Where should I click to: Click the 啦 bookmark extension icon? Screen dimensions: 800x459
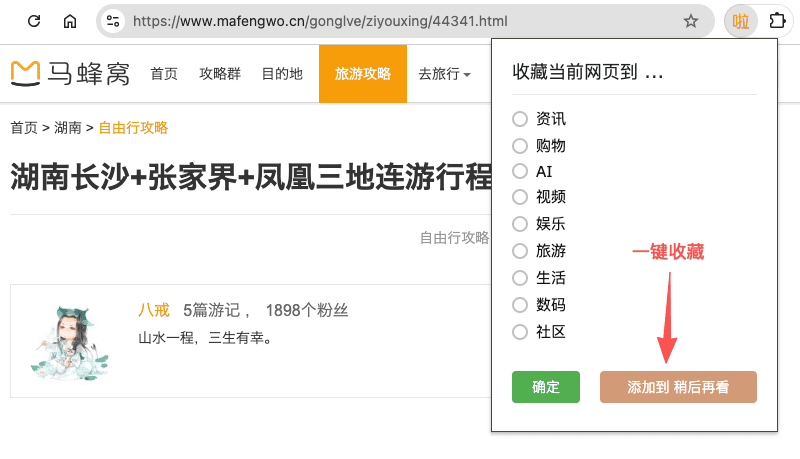(x=741, y=21)
